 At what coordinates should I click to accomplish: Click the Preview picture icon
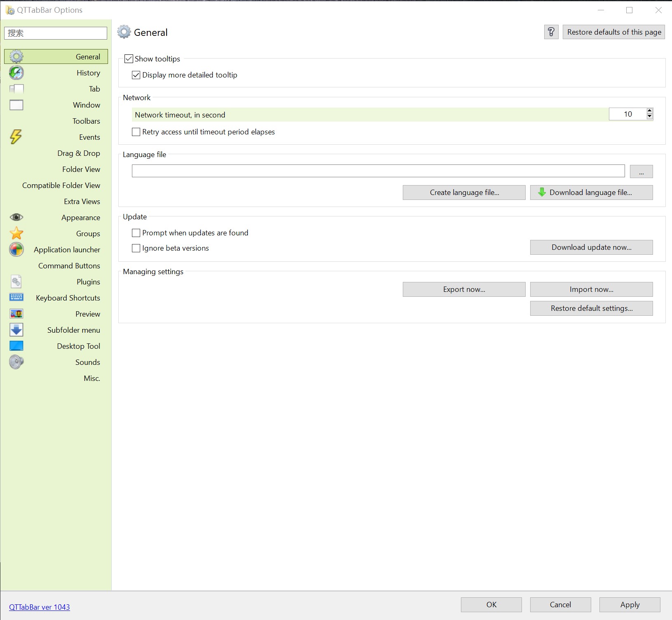(x=16, y=314)
